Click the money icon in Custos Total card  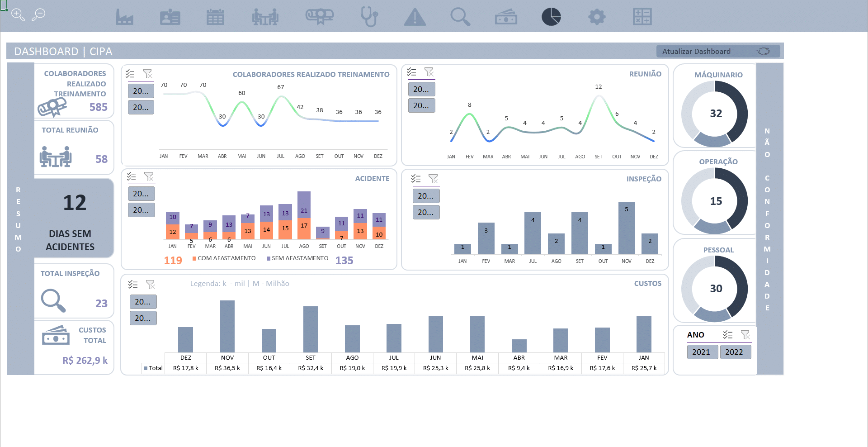pos(56,335)
